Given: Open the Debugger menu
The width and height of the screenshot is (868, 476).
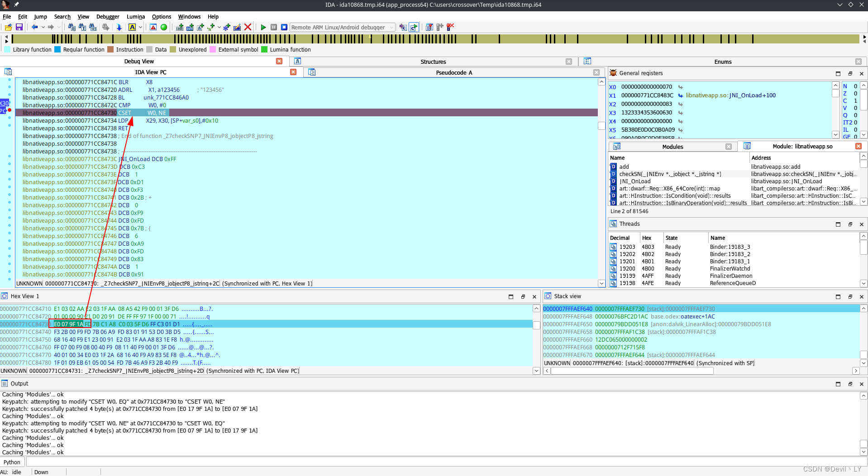Looking at the screenshot, I should point(108,17).
